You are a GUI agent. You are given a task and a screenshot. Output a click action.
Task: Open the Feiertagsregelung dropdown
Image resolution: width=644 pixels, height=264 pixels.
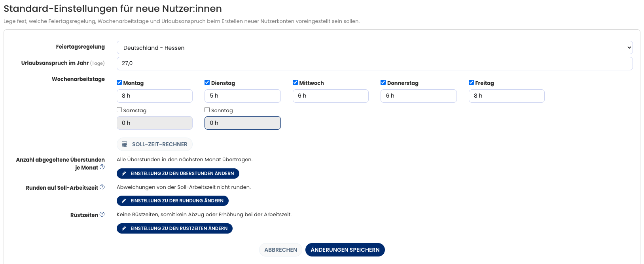click(374, 48)
